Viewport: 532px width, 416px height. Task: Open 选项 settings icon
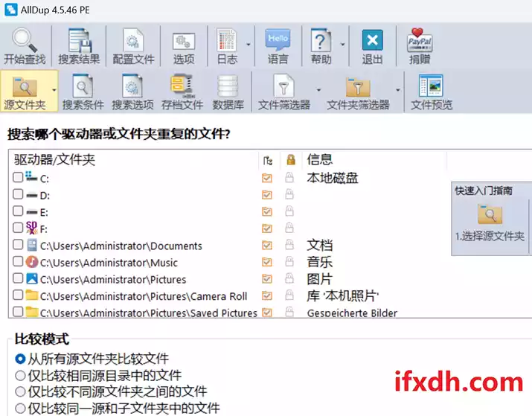[x=184, y=42]
